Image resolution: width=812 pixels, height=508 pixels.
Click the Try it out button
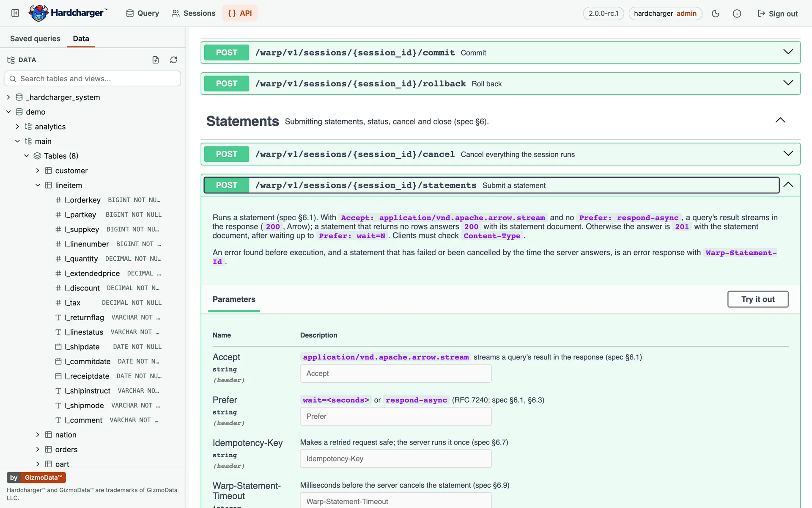pos(758,299)
